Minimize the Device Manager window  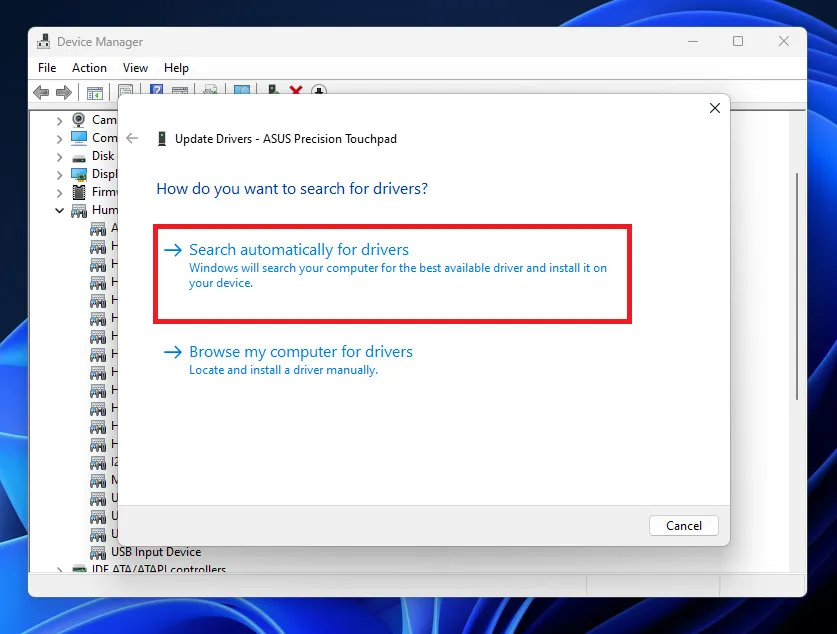(x=693, y=42)
